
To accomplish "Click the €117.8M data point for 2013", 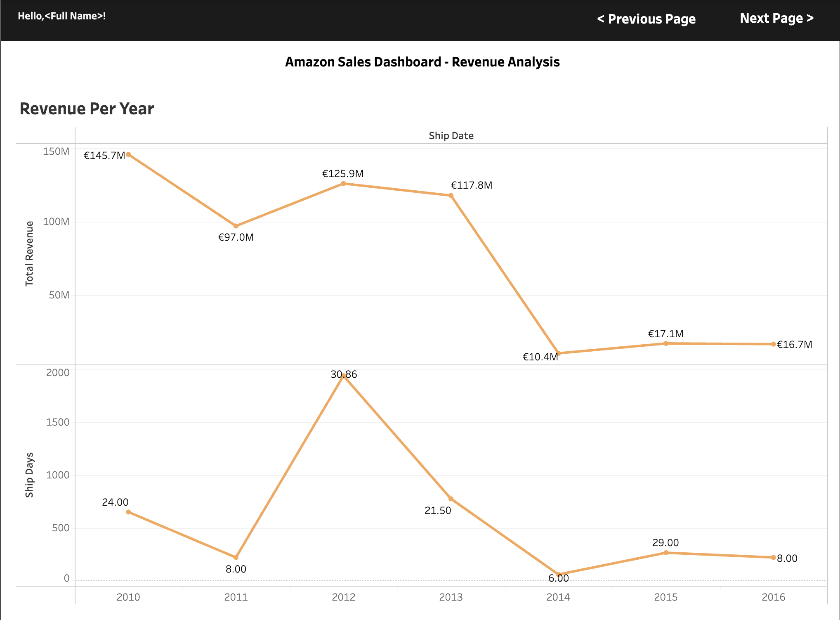I will tap(451, 196).
